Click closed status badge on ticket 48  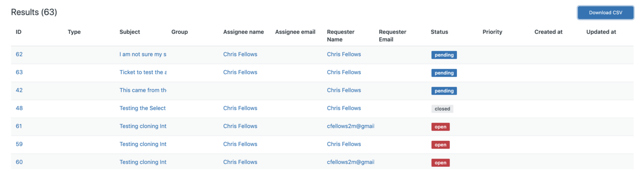442,109
